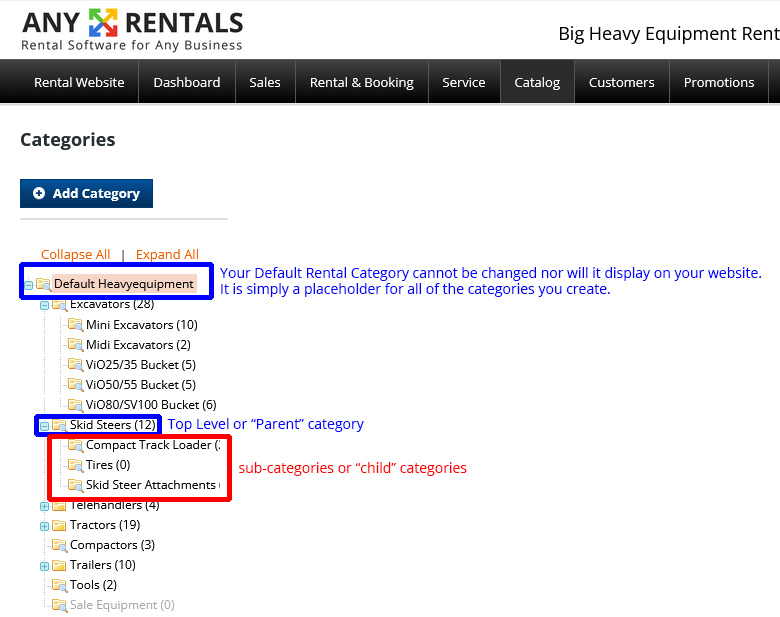The height and width of the screenshot is (617, 780).
Task: Expand the Telehandlers category
Action: [x=44, y=506]
